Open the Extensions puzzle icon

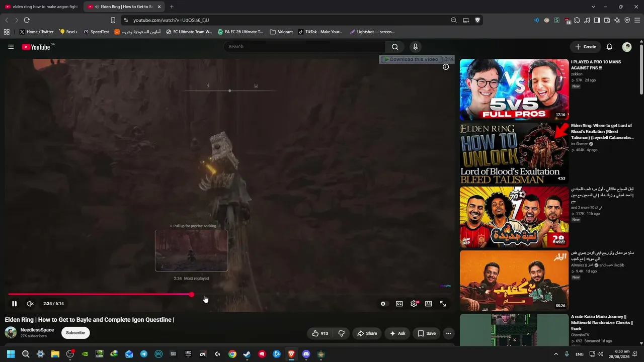click(x=577, y=20)
